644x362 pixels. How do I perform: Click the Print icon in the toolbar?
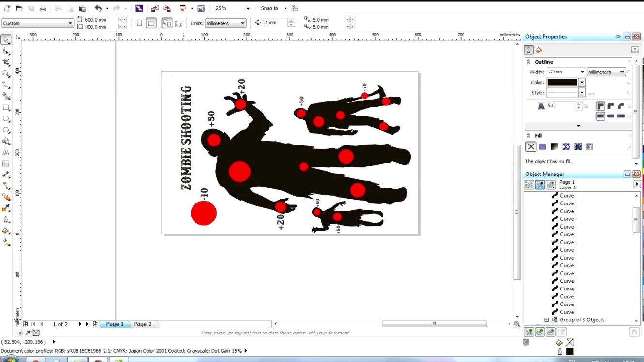pos(43,8)
